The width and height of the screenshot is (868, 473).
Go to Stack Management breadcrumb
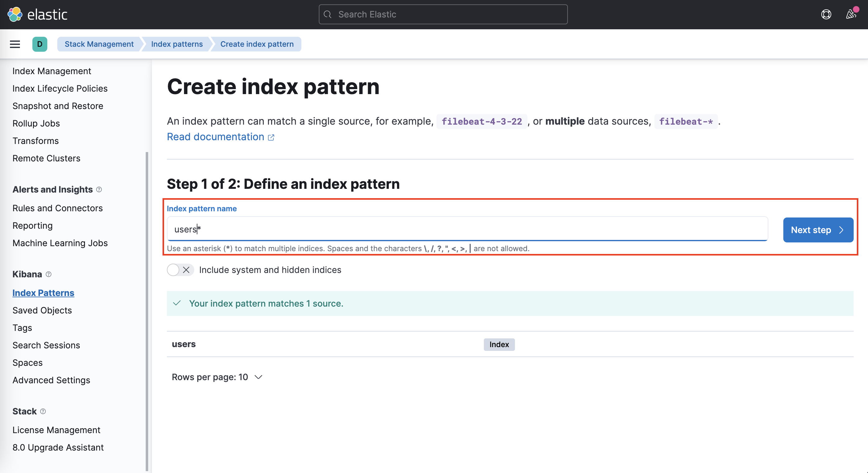pos(99,44)
